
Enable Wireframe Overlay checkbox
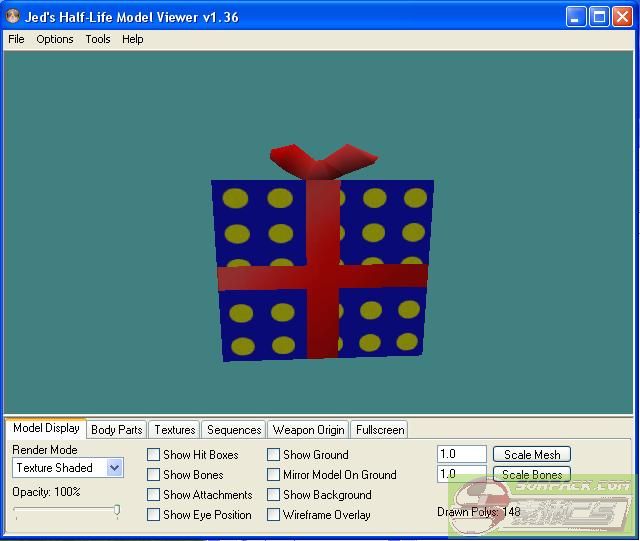click(x=274, y=515)
